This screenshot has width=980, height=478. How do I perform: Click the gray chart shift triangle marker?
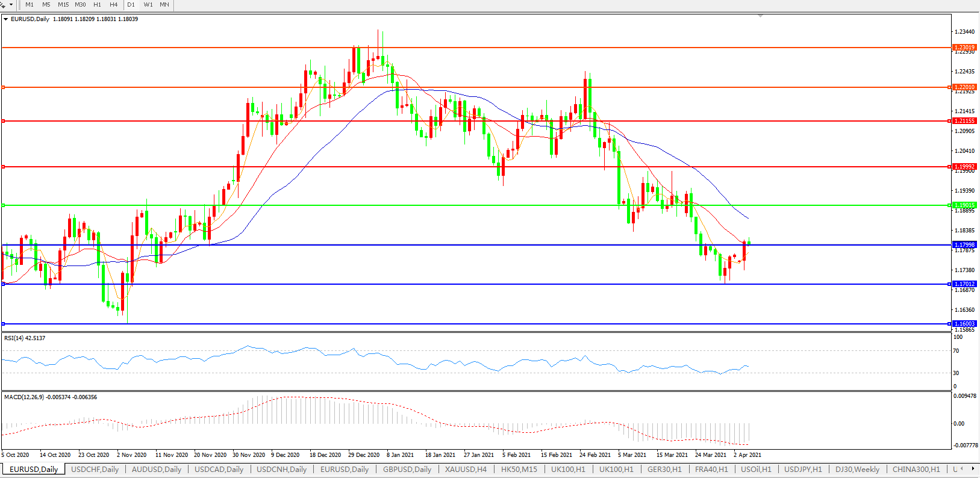[760, 16]
